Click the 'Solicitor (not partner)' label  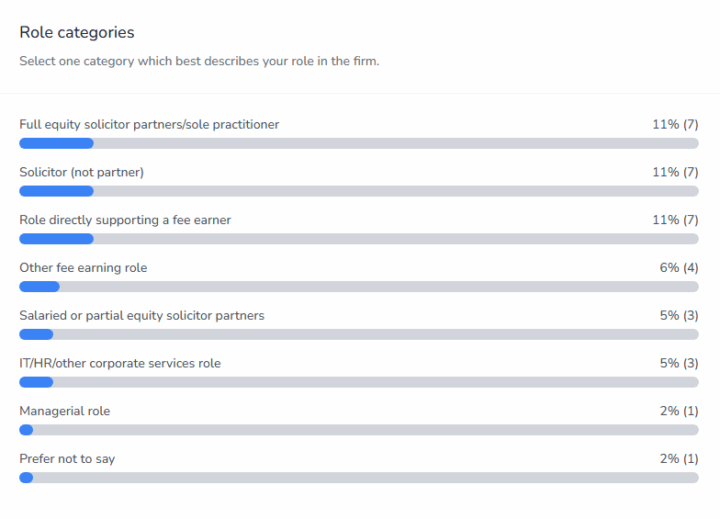click(x=82, y=172)
